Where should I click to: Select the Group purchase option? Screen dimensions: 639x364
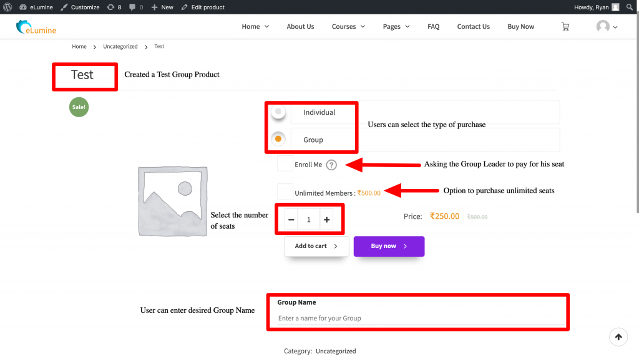[x=278, y=139]
